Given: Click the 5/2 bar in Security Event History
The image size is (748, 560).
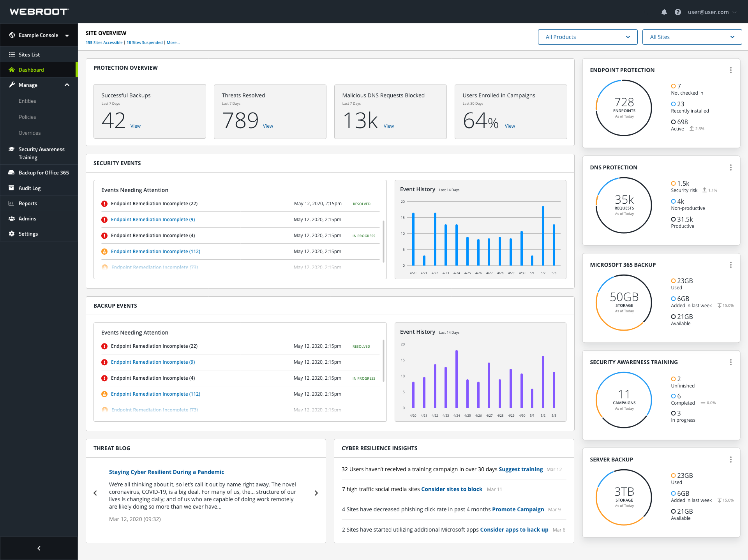Looking at the screenshot, I should tap(543, 236).
